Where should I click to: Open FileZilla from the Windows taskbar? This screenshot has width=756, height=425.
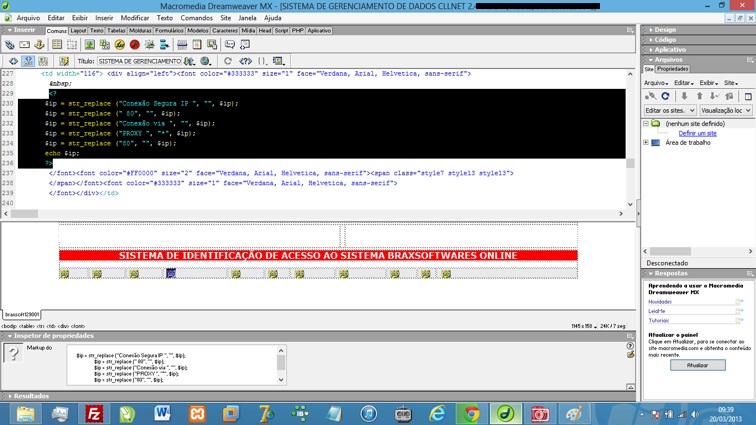click(94, 413)
